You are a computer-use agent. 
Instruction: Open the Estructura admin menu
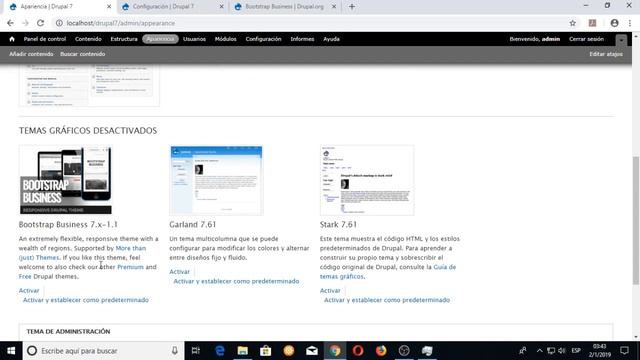(x=124, y=39)
